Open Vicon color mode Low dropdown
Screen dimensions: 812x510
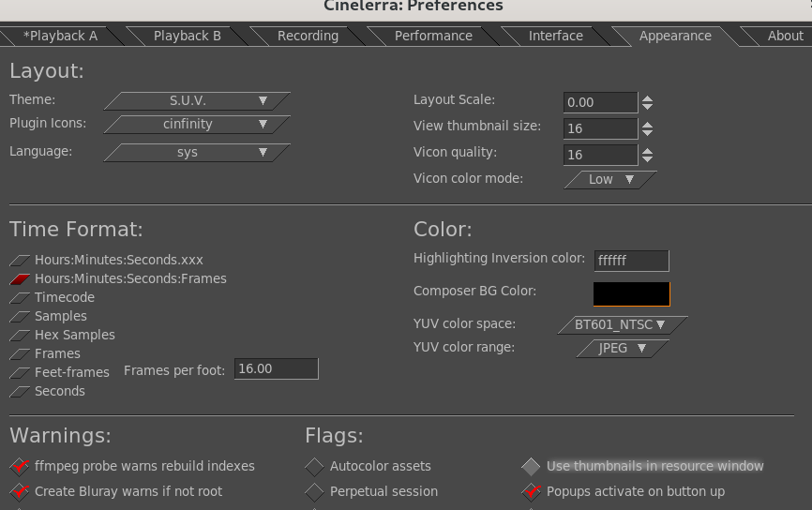point(610,180)
